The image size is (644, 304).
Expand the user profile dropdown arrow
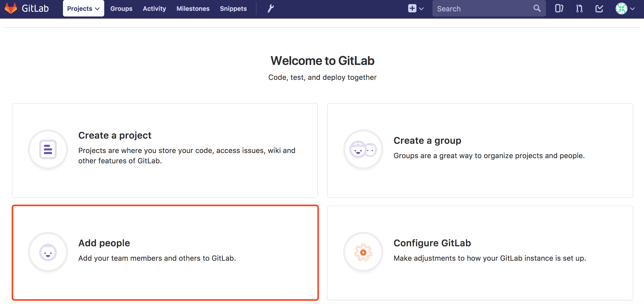(632, 9)
